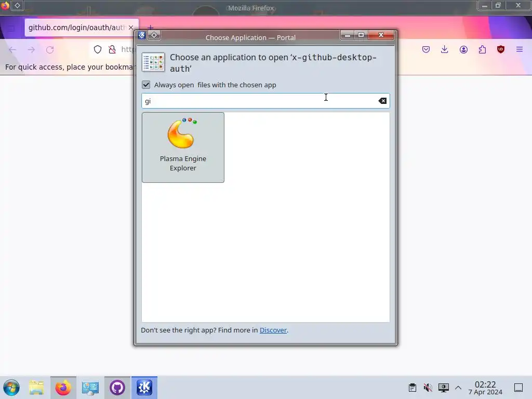532x399 pixels.
Task: Switch to KDE portal taskbar entry
Action: [144, 388]
